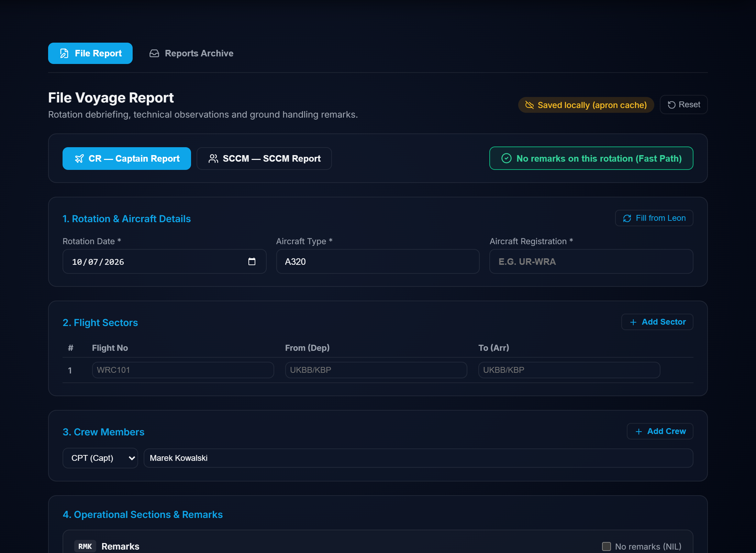Click the airplane icon on Captain Report

click(79, 159)
